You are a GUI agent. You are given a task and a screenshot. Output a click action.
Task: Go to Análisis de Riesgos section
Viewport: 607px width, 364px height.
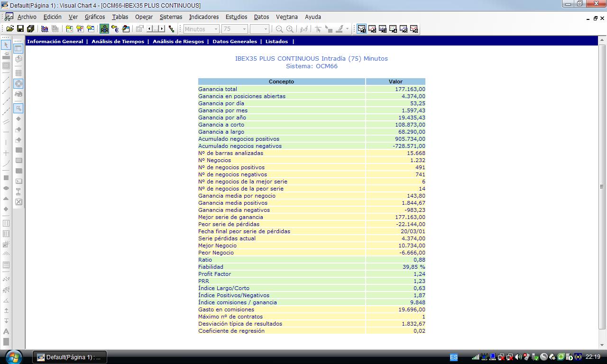(x=178, y=41)
